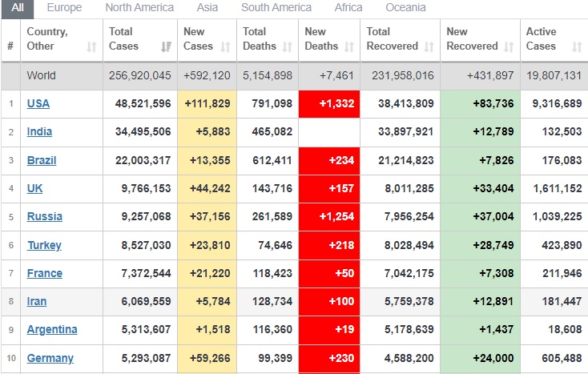This screenshot has height=374, width=588.
Task: Click the rank number column header
Action: pyautogui.click(x=10, y=46)
